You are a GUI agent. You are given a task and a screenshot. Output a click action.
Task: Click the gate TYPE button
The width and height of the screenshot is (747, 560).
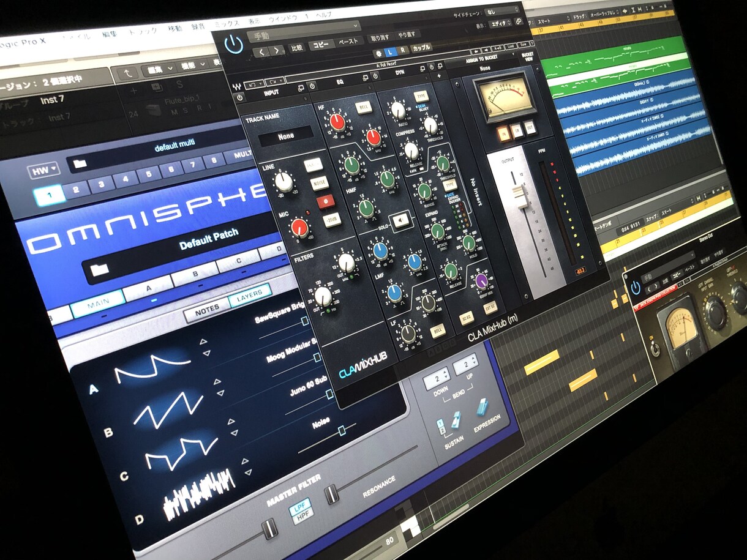coord(451,184)
